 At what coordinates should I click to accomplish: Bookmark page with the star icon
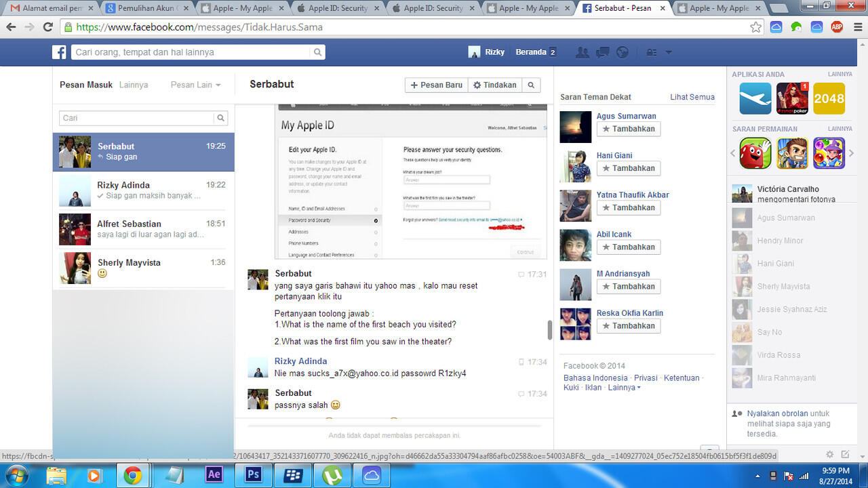[x=755, y=27]
